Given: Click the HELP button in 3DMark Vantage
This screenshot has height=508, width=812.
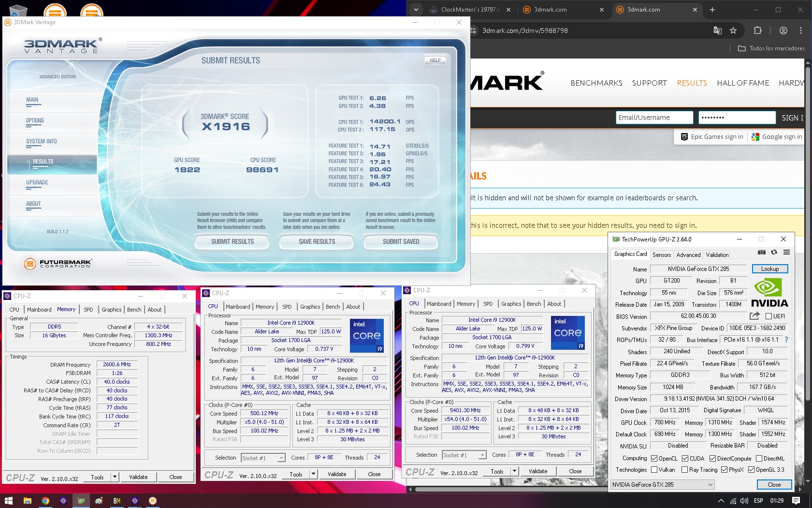Looking at the screenshot, I should click(435, 60).
